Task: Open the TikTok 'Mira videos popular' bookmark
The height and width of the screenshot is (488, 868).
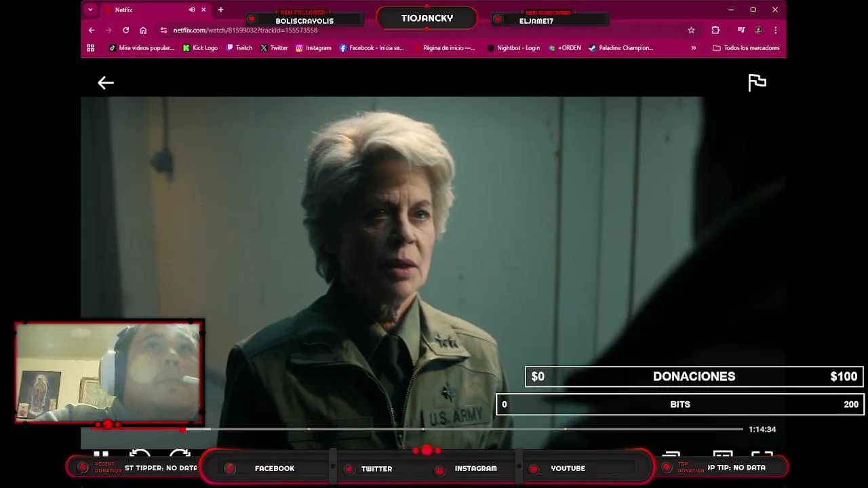Action: click(142, 48)
